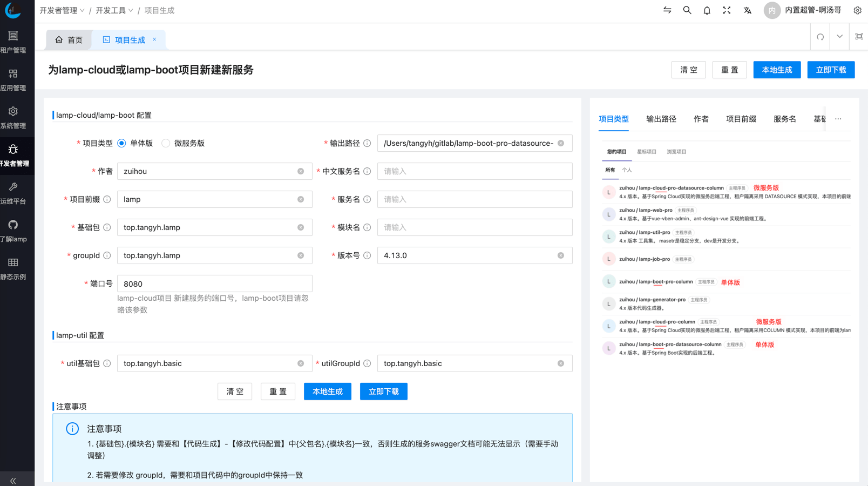Click the 中文服务名 input field
The height and width of the screenshot is (486, 868).
(x=474, y=171)
